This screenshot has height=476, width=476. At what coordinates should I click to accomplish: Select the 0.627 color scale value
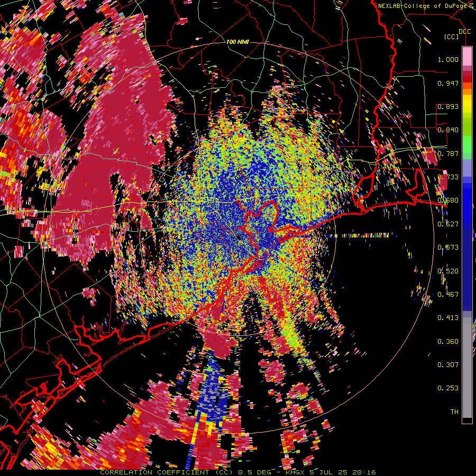pyautogui.click(x=448, y=224)
